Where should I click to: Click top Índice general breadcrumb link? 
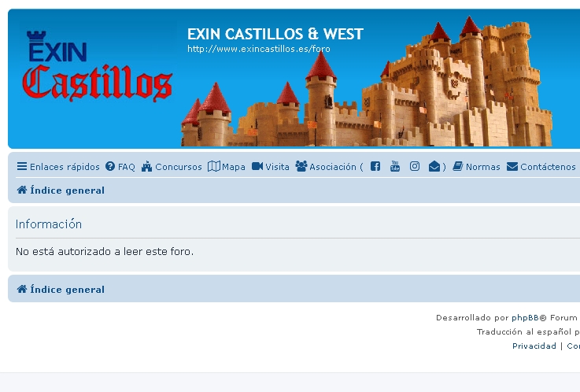pos(61,190)
